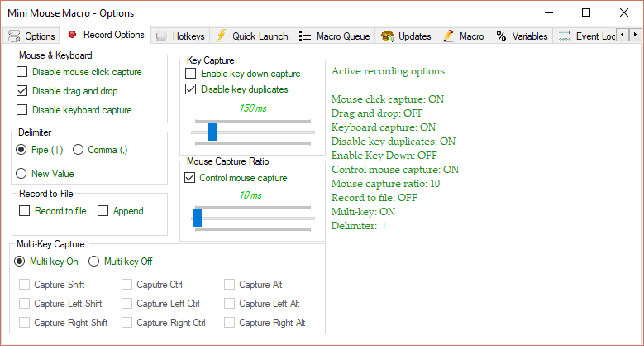This screenshot has height=346, width=644.
Task: Click the Quick Launch lightning bolt icon
Action: (221, 36)
